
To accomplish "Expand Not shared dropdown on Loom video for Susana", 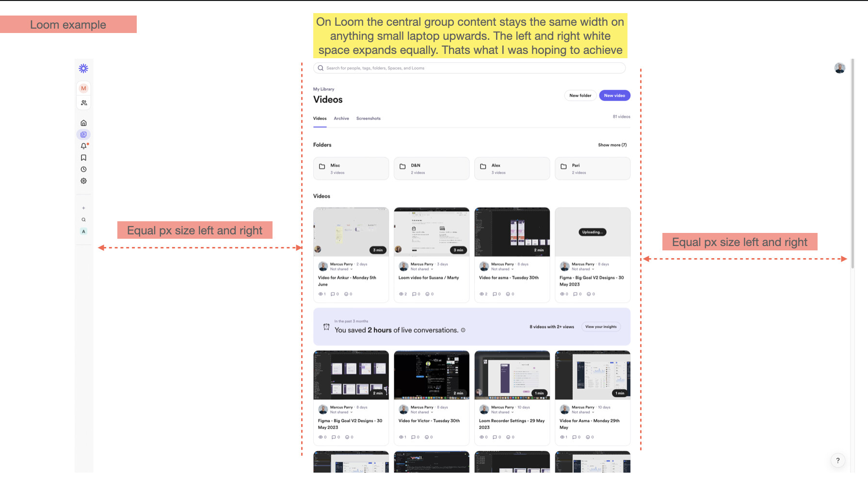I will tap(419, 269).
